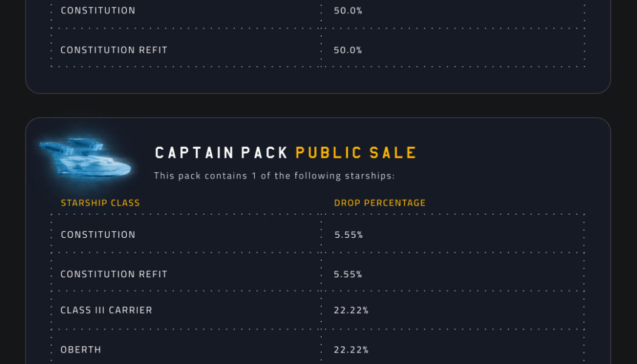Click the word Captain in heading
This screenshot has width=637, height=364.
[195, 153]
